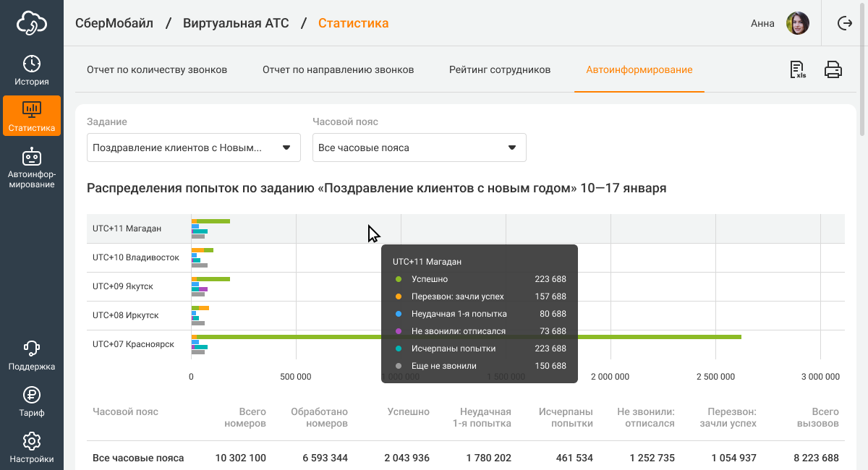Screen dimensions: 868x470
Task: Switch to Отчет по направлению звонков tab
Action: pyautogui.click(x=338, y=70)
